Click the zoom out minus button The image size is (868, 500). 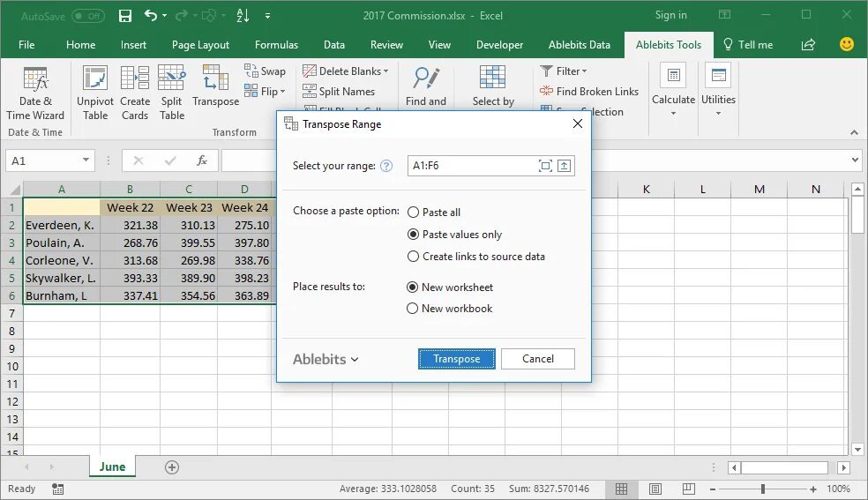click(x=713, y=489)
